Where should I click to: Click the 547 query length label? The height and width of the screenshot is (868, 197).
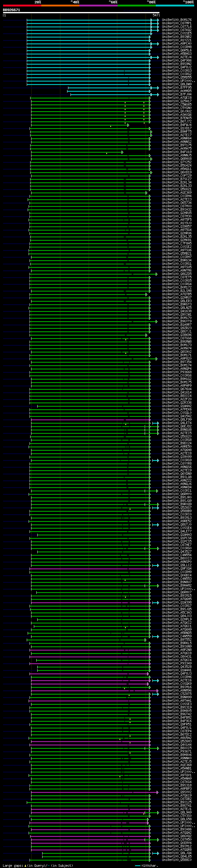click(155, 15)
